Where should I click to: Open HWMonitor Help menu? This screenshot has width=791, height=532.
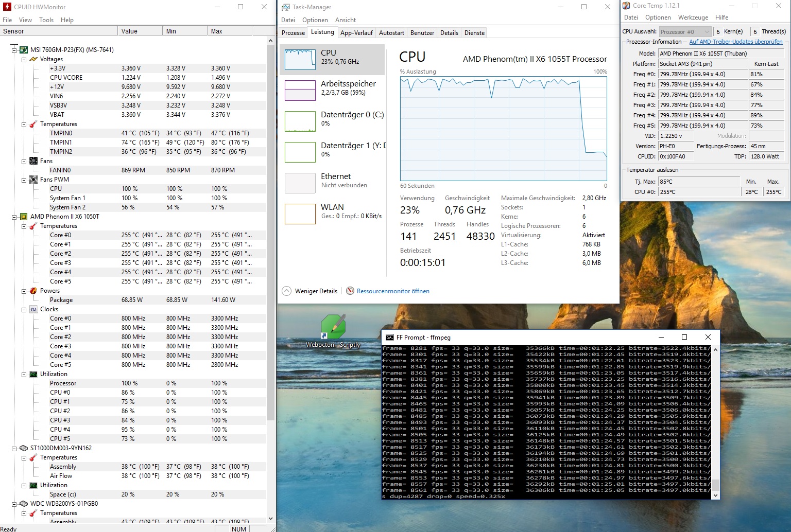67,20
